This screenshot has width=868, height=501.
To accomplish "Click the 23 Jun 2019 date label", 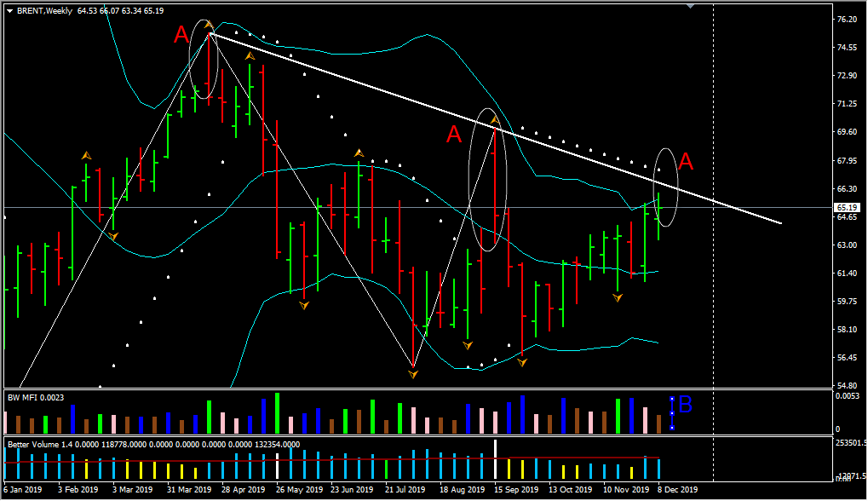I will tap(352, 490).
